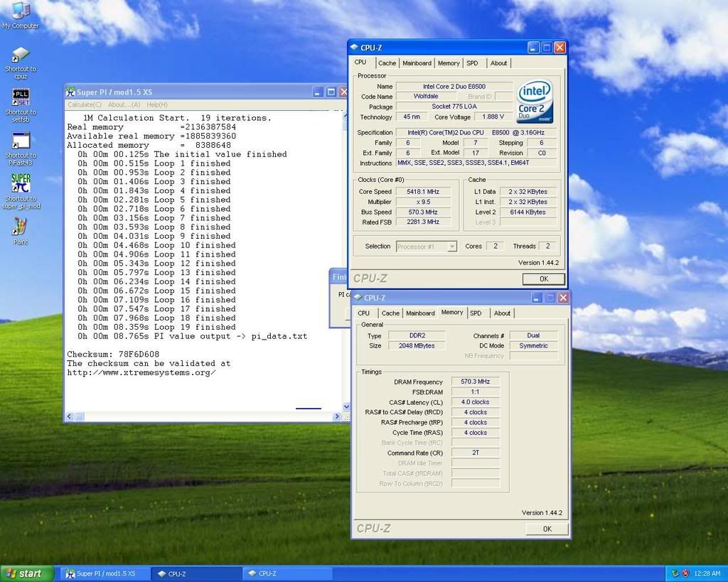Switch to the Super PI taskbar button
This screenshot has height=582, width=728.
[x=105, y=573]
